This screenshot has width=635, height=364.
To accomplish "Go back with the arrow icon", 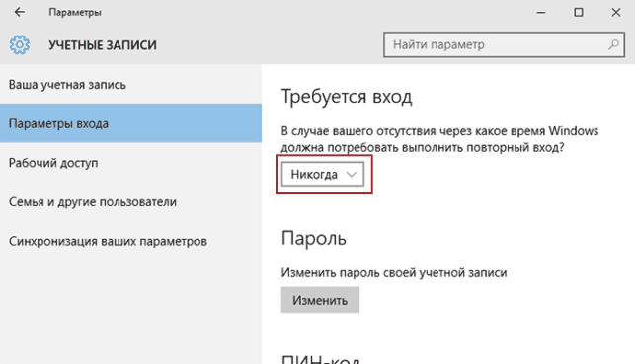I will click(20, 12).
